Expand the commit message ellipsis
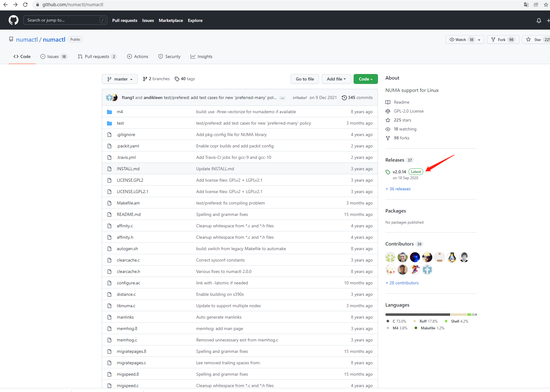 (x=282, y=98)
